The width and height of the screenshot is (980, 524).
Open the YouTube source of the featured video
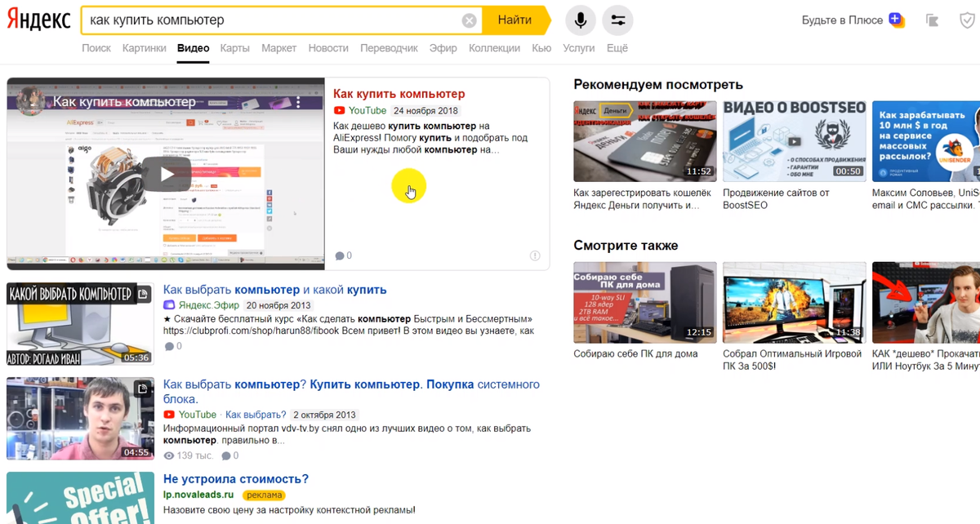[x=360, y=110]
